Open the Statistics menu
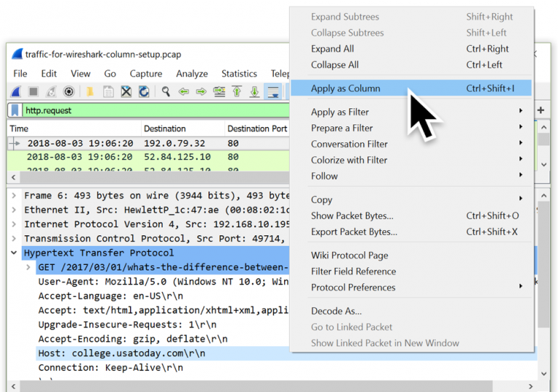This screenshot has height=392, width=558. pos(239,73)
